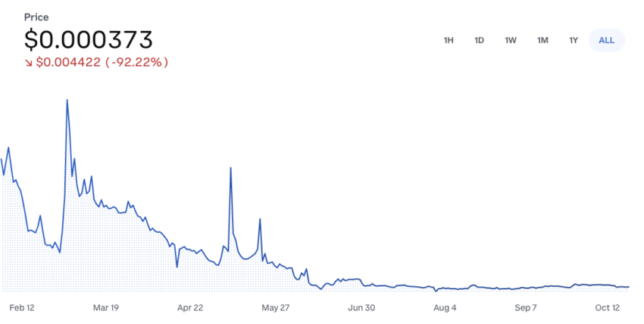Click the red down-arrow change icon

28,62
